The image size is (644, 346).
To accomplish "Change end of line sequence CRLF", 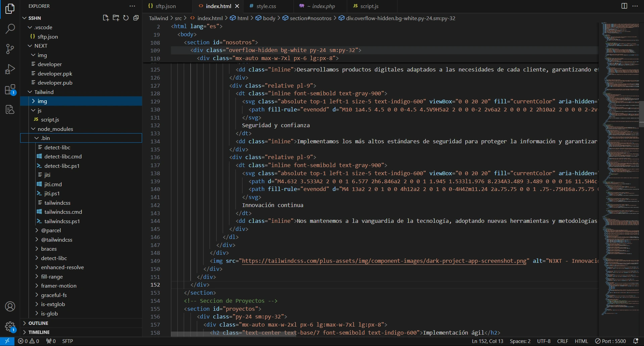I will pyautogui.click(x=563, y=341).
